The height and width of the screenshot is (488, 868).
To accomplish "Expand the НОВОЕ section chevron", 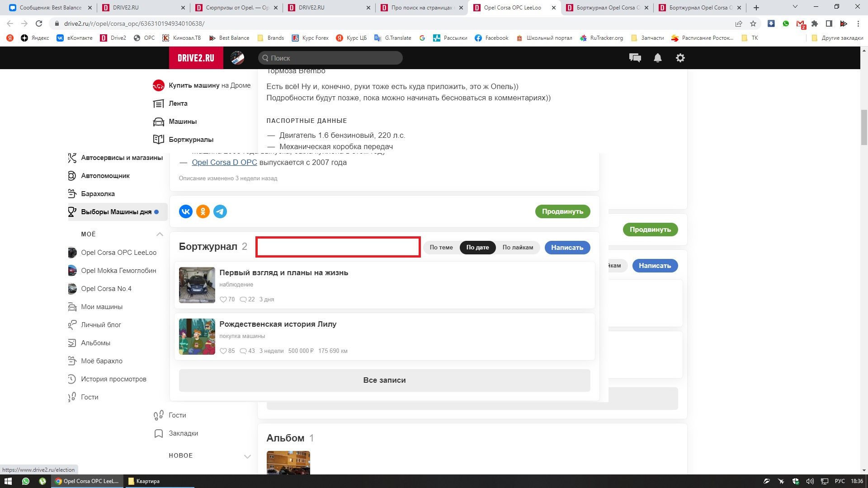I will [247, 456].
